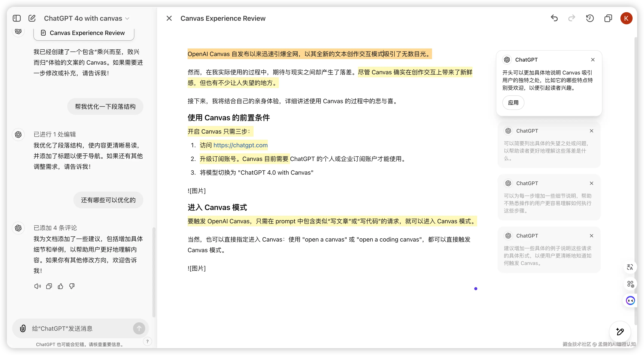Open the help question mark button

(x=147, y=342)
